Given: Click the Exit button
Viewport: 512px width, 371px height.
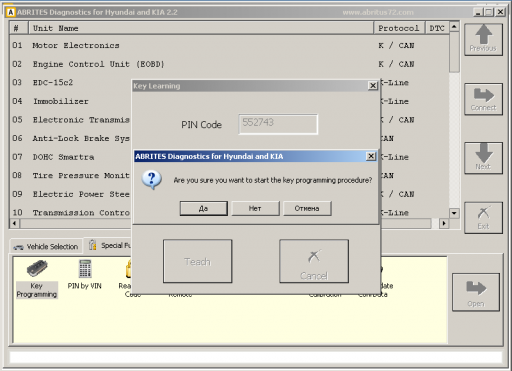Looking at the screenshot, I should [483, 218].
